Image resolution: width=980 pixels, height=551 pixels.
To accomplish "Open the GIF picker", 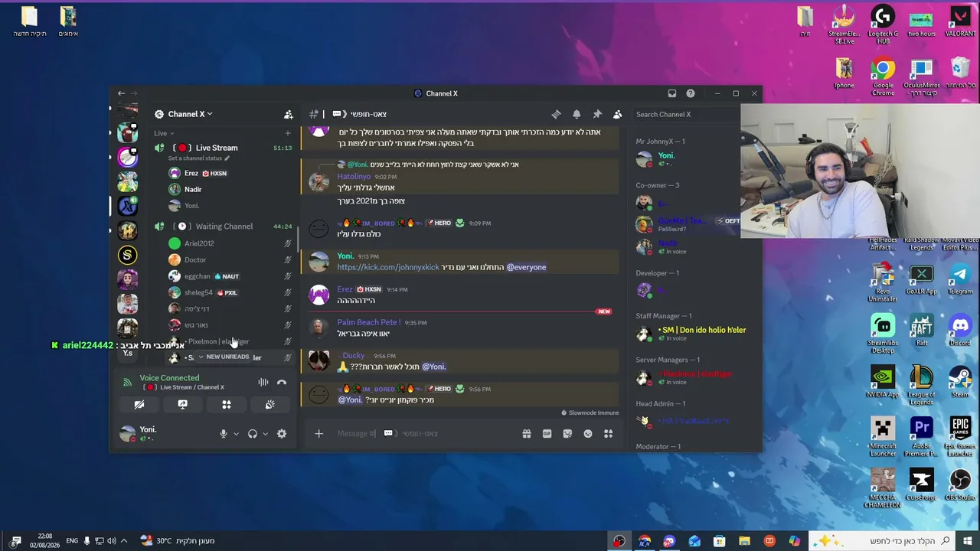I will 547,434.
